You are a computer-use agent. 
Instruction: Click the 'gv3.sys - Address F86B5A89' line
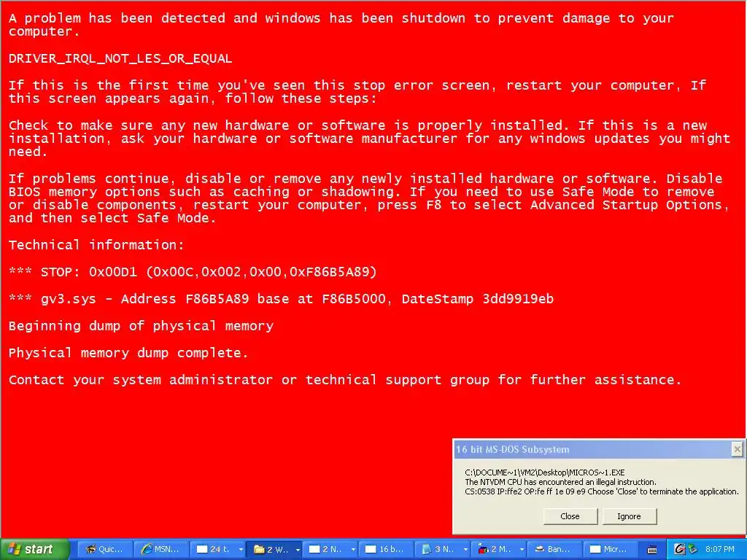[x=281, y=299]
